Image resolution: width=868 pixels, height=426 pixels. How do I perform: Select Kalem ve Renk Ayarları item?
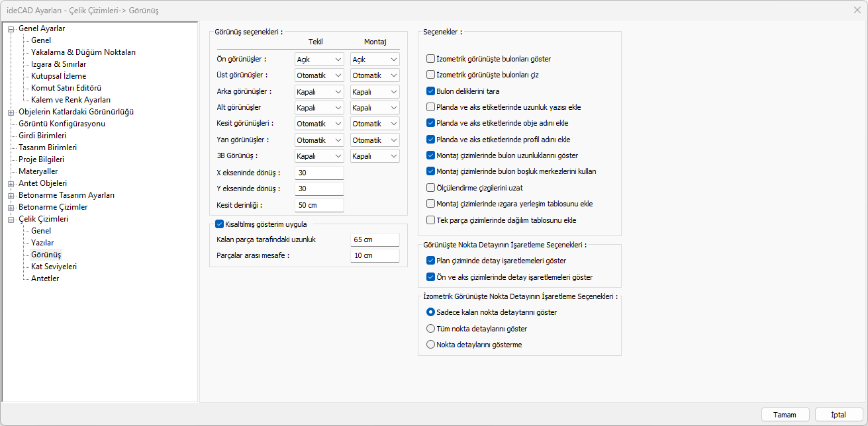(70, 100)
